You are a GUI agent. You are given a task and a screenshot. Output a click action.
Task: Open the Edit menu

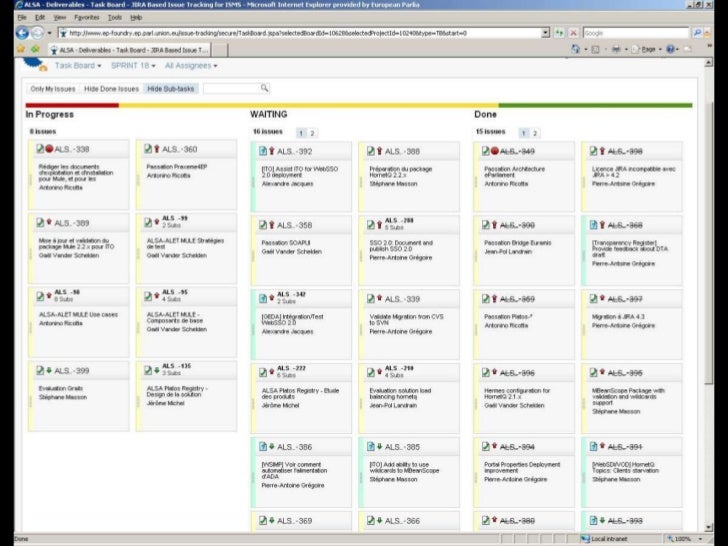40,17
